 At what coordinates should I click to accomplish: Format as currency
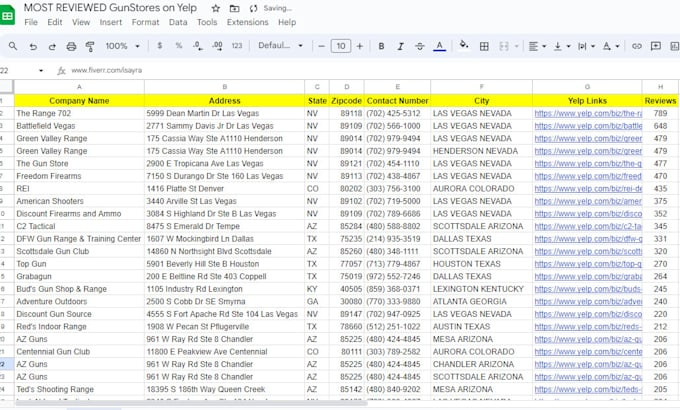(x=160, y=46)
